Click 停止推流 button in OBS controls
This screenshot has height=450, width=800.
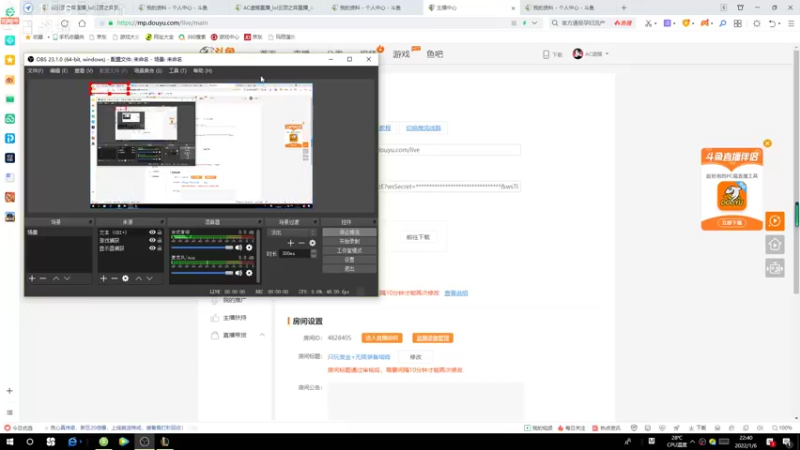[349, 232]
